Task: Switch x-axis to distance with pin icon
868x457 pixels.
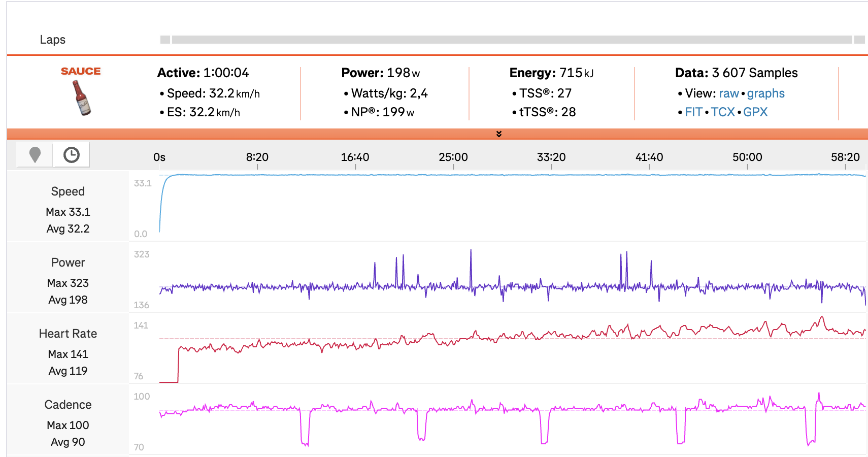Action: tap(35, 155)
